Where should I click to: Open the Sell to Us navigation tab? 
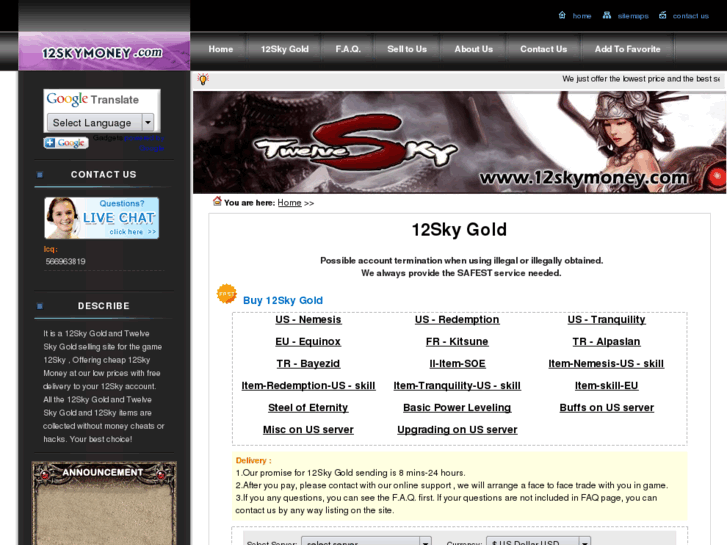[407, 49]
